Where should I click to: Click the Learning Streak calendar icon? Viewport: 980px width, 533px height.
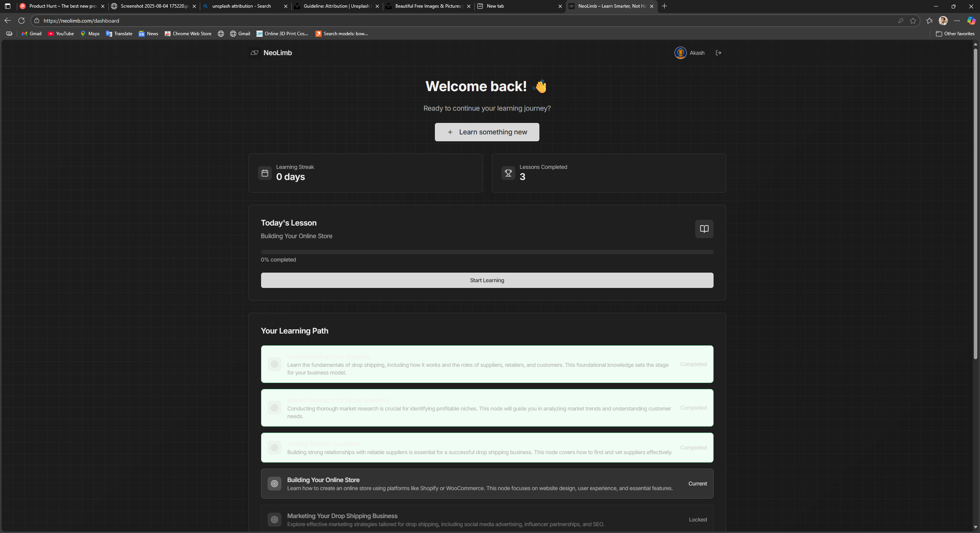click(265, 173)
